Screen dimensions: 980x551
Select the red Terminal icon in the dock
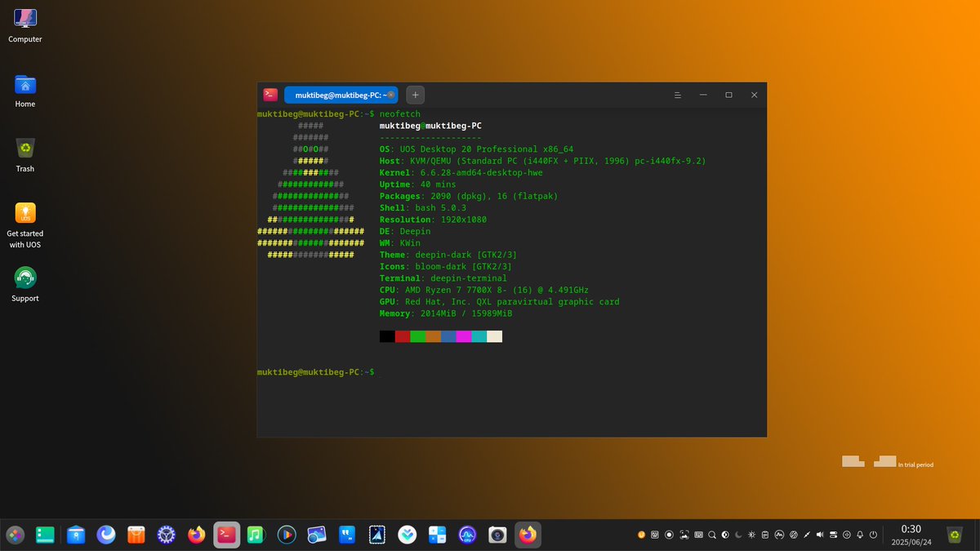click(x=226, y=535)
